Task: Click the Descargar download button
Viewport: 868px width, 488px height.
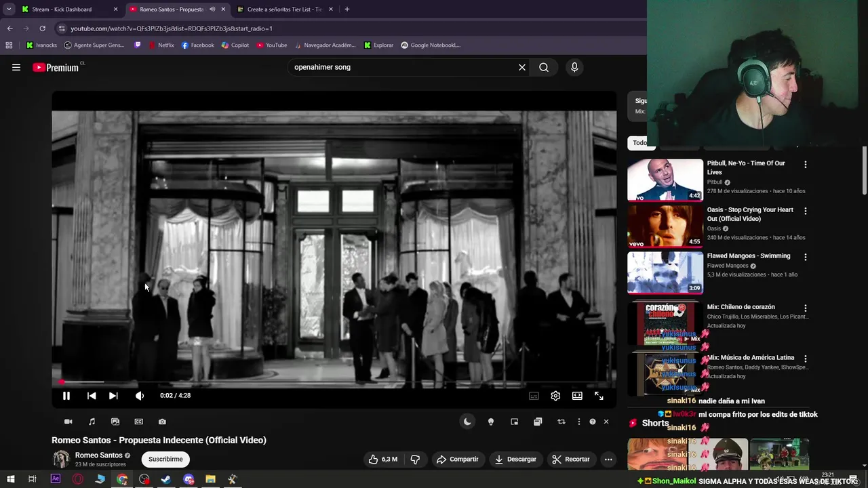Action: [x=515, y=459]
